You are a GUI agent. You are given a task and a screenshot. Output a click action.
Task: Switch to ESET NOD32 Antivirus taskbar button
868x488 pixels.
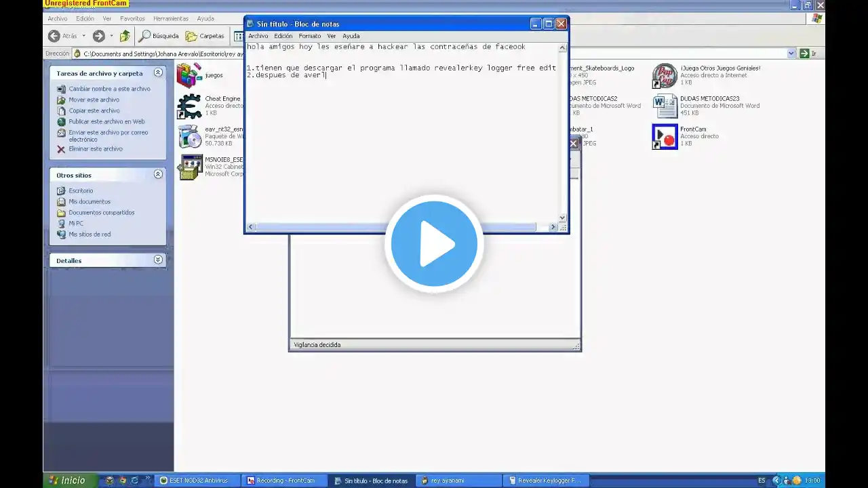pos(197,481)
